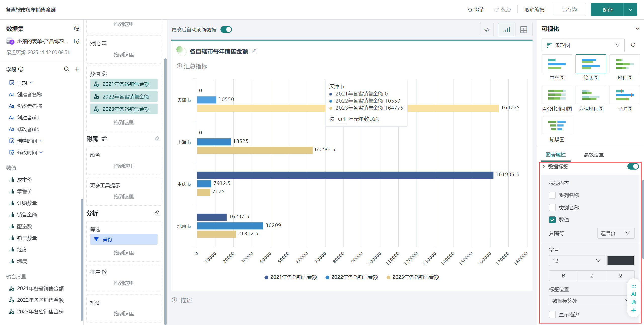Switch to table view icon

(x=523, y=30)
